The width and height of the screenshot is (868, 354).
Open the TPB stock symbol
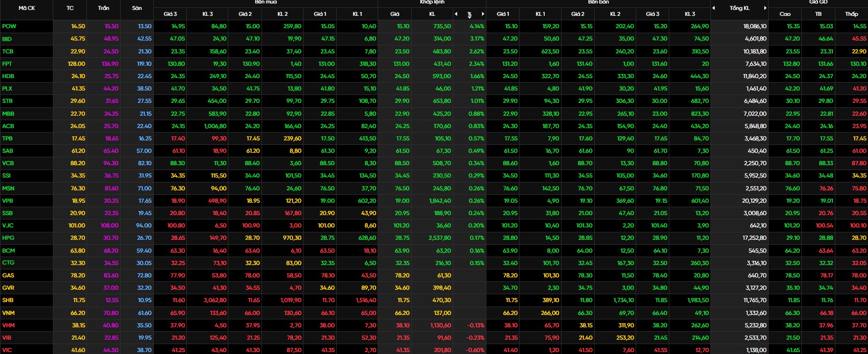tap(7, 138)
